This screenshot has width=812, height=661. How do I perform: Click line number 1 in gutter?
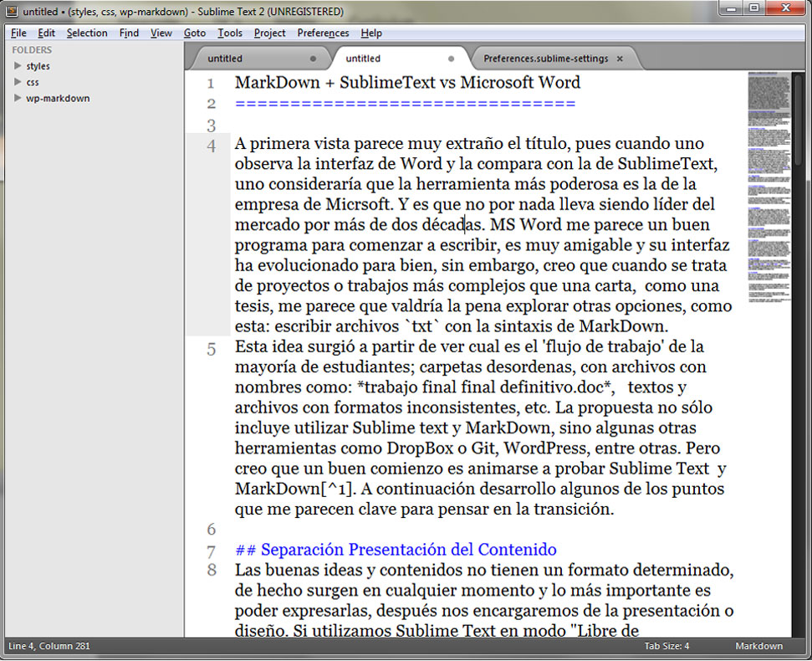pyautogui.click(x=211, y=84)
